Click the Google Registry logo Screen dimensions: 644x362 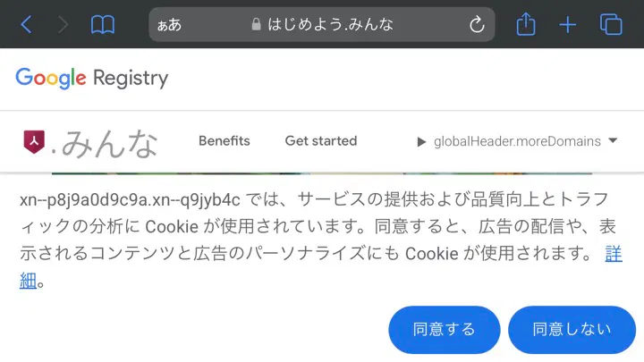[92, 78]
